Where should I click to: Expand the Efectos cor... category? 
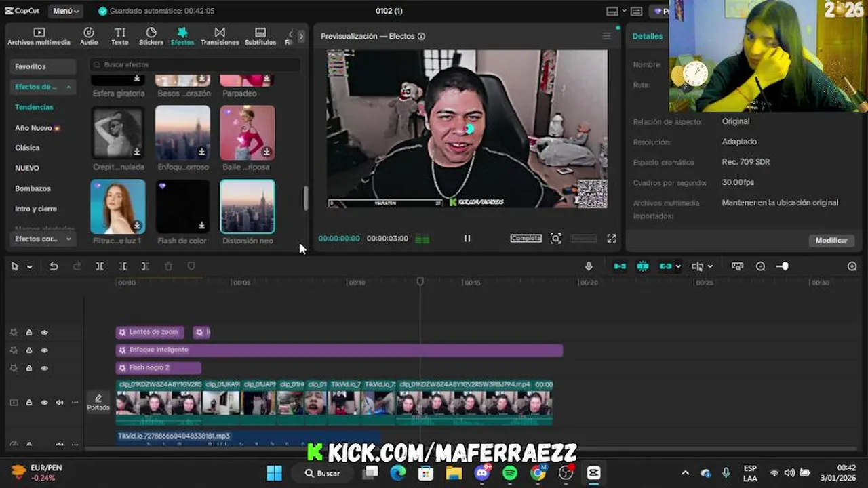click(43, 239)
